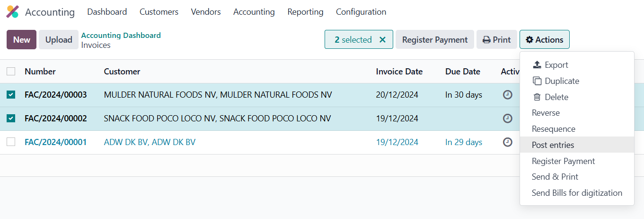Select Post entries in Actions menu
This screenshot has width=644, height=219.
(553, 145)
